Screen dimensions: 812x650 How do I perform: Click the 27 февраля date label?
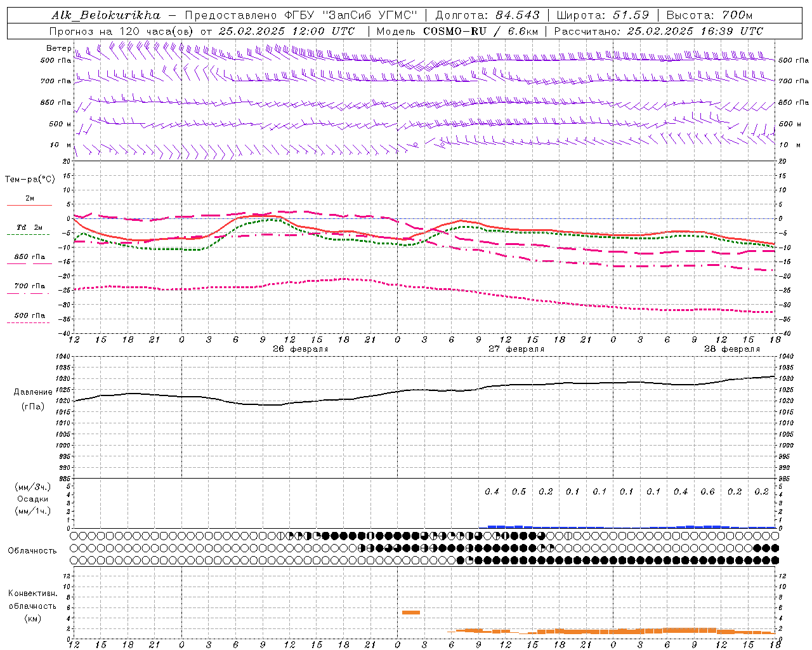(516, 348)
